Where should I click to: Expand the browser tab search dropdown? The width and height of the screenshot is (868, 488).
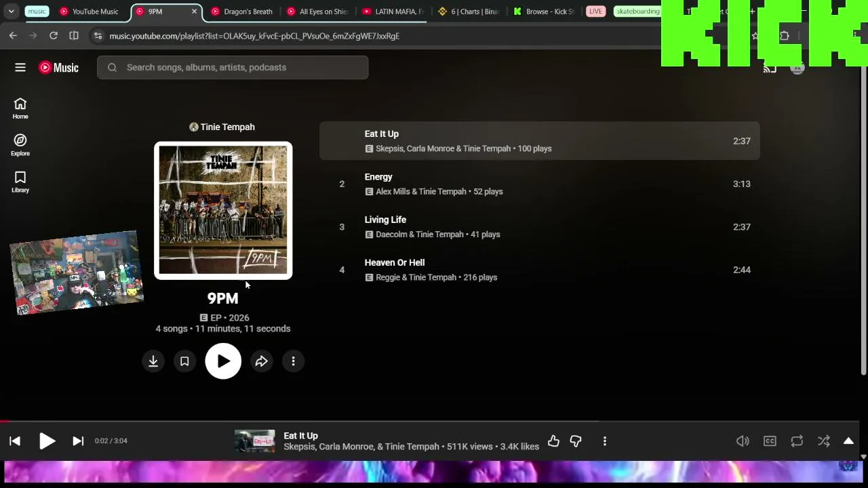pyautogui.click(x=11, y=12)
